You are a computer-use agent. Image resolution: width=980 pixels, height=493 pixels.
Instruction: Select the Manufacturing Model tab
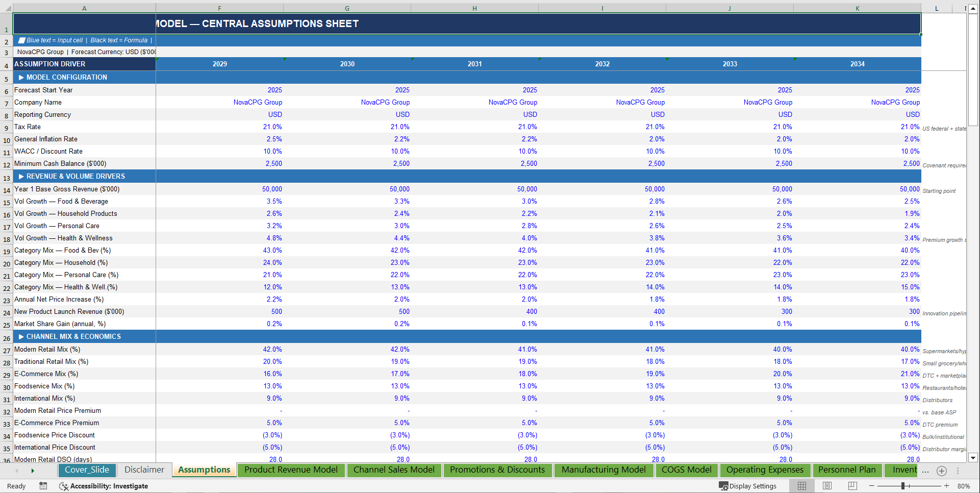604,470
